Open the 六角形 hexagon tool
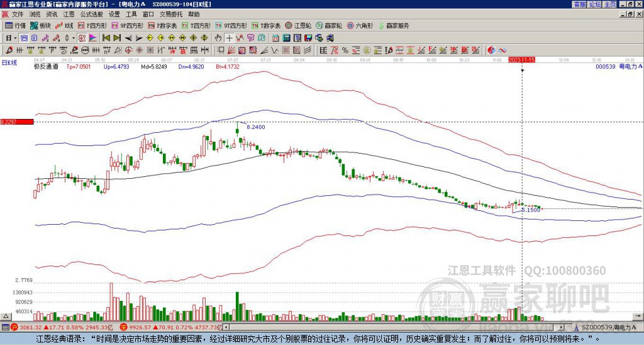Image resolution: width=644 pixels, height=345 pixels. point(360,25)
